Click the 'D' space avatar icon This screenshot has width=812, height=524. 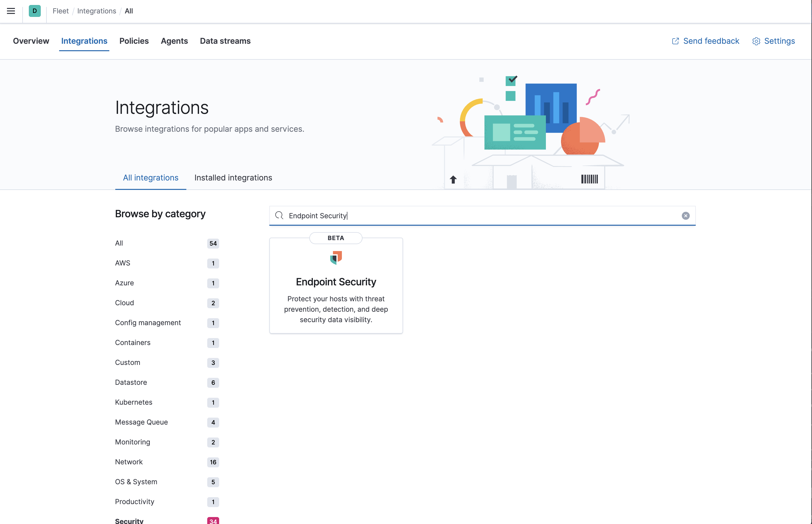click(x=34, y=11)
